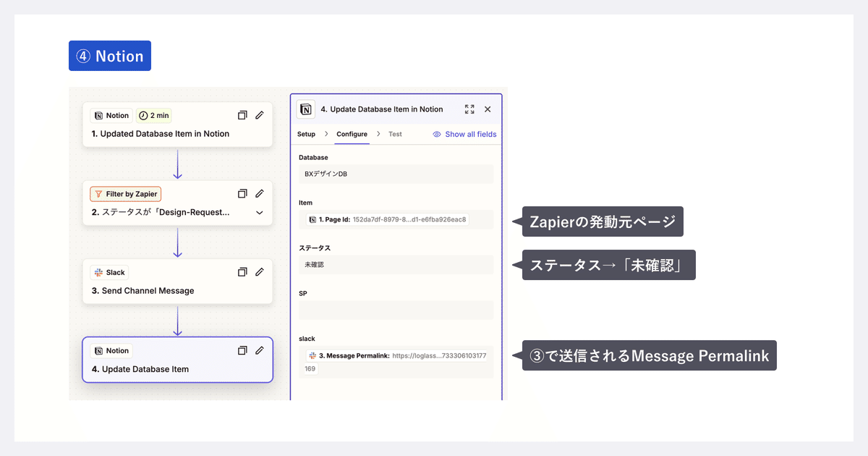
Task: Click the panel title 4. Update Database Item in Notion
Action: click(x=382, y=109)
